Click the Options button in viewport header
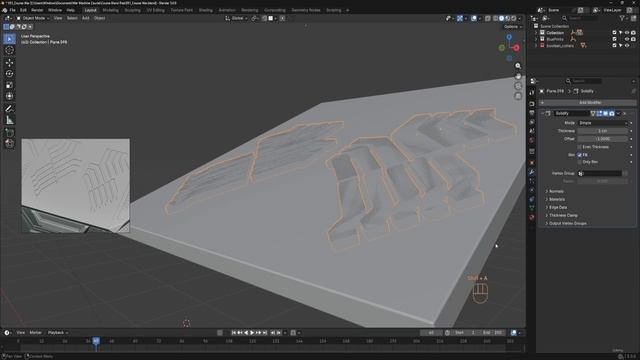The height and width of the screenshot is (360, 640). point(513,27)
